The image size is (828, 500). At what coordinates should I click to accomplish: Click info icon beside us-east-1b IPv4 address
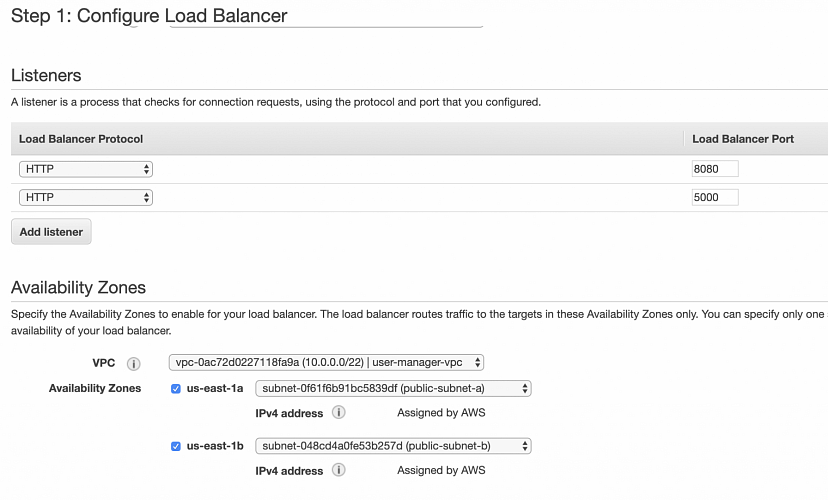click(x=338, y=470)
